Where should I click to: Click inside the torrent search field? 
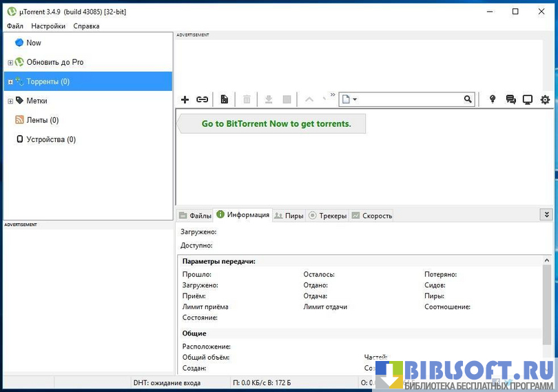pyautogui.click(x=410, y=100)
